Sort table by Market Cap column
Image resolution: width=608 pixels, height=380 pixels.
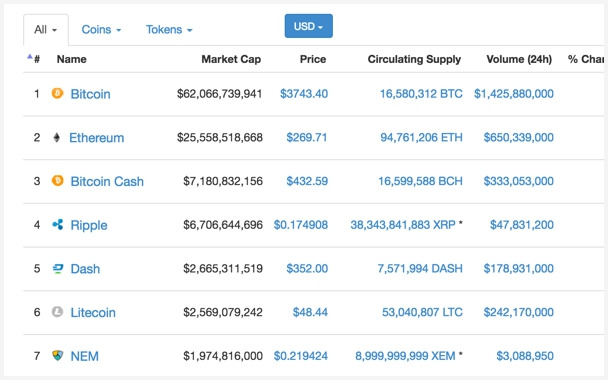click(231, 59)
